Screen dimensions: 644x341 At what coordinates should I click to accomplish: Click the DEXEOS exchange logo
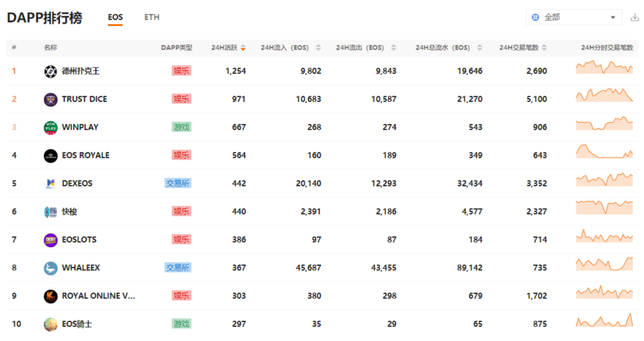[x=50, y=184]
